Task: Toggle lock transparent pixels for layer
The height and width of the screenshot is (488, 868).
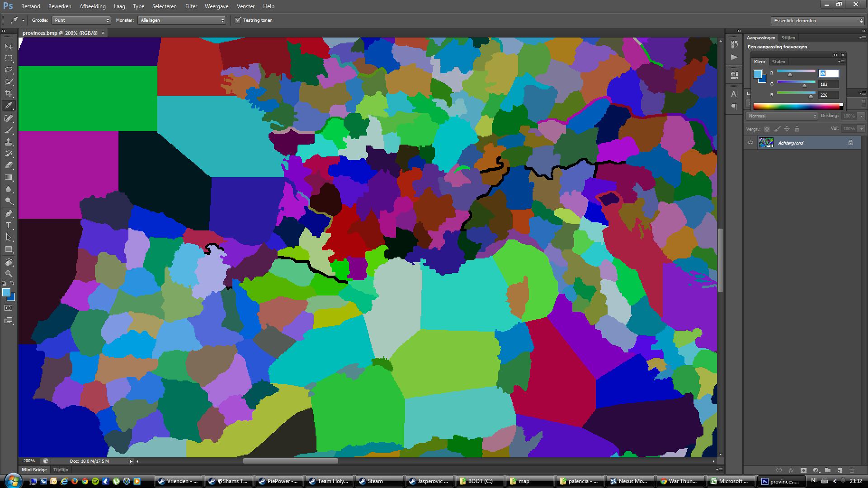Action: coord(767,129)
